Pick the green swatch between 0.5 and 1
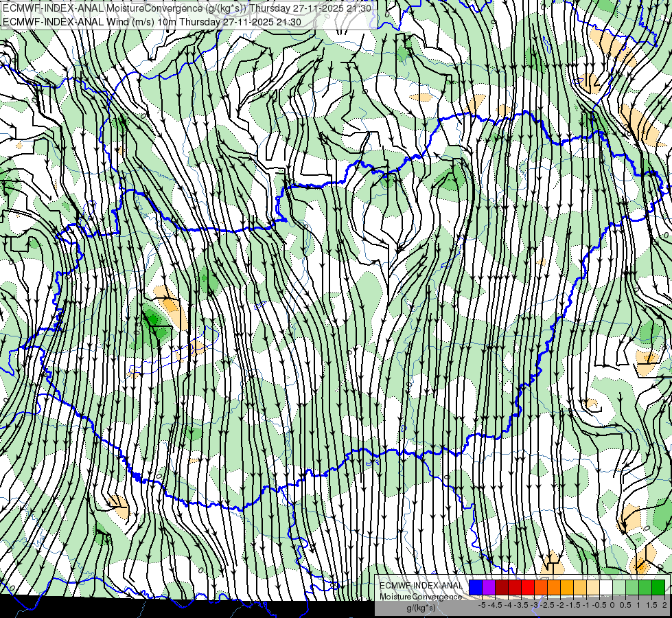 tap(632, 587)
